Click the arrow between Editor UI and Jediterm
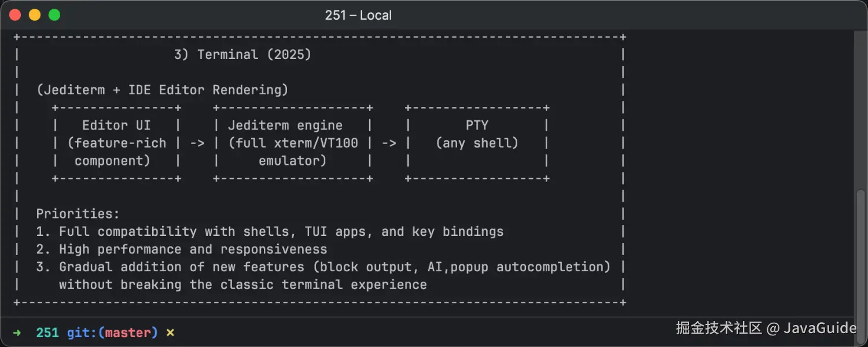The width and height of the screenshot is (868, 347). coord(197,143)
